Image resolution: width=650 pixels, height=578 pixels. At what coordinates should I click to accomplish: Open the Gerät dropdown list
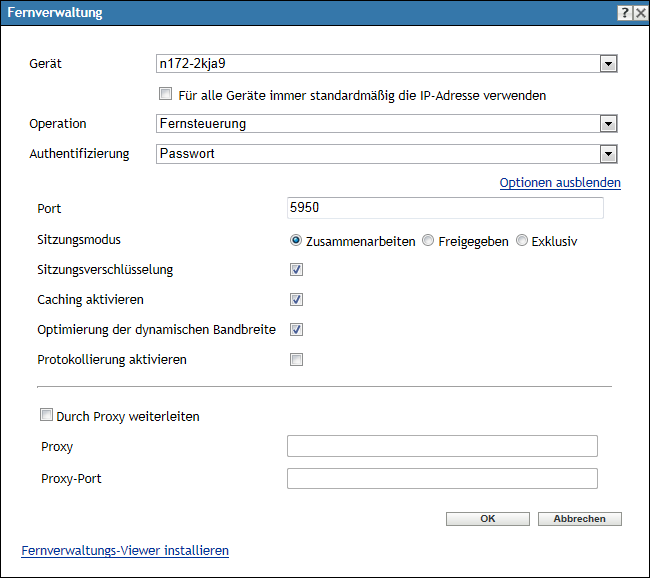[x=607, y=64]
